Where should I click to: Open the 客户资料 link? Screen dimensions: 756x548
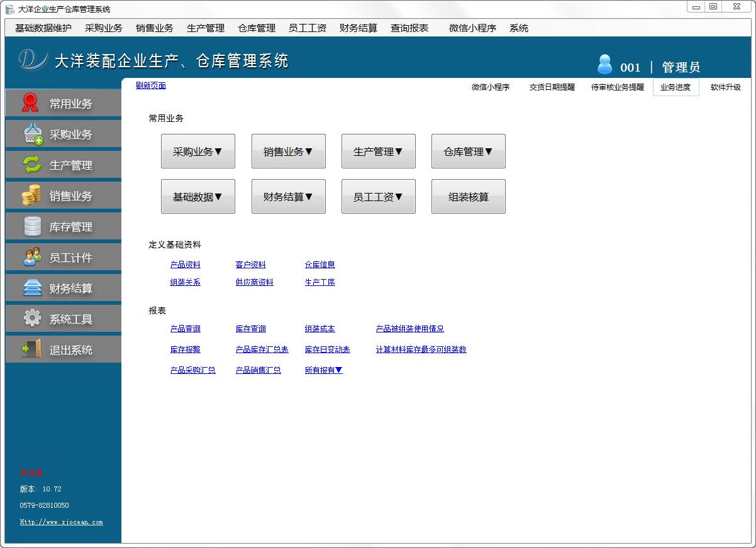click(251, 265)
